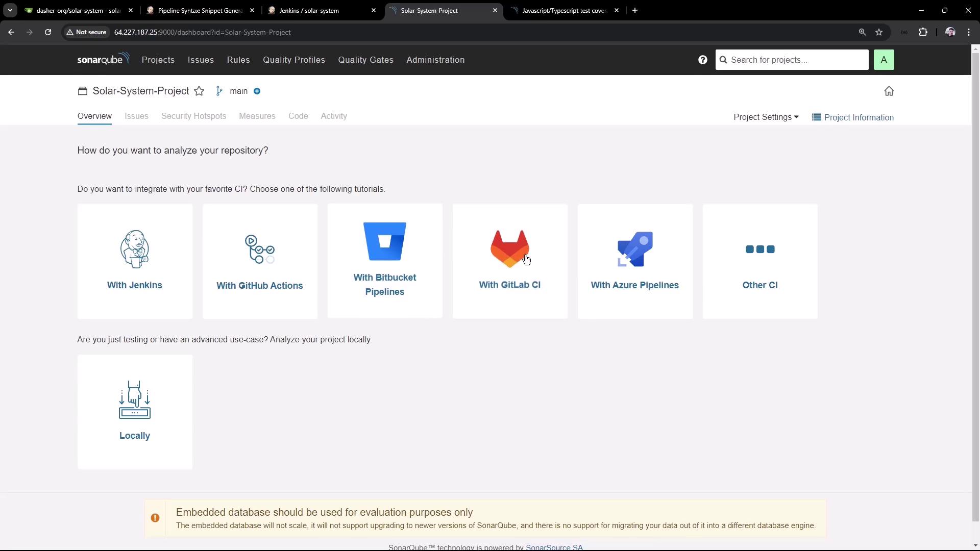Expand the Project Settings dropdown

tap(766, 117)
